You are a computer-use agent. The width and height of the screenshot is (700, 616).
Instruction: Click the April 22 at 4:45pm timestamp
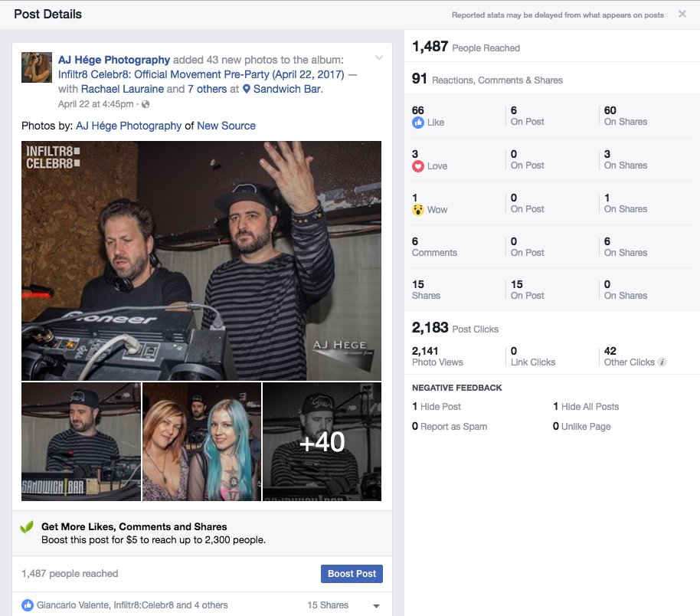click(x=96, y=104)
